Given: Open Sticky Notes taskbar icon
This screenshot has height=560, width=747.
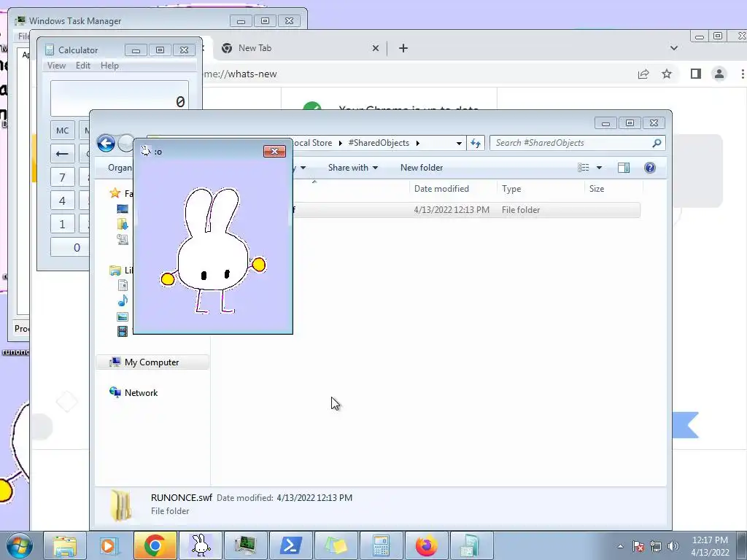Looking at the screenshot, I should pyautogui.click(x=336, y=545).
